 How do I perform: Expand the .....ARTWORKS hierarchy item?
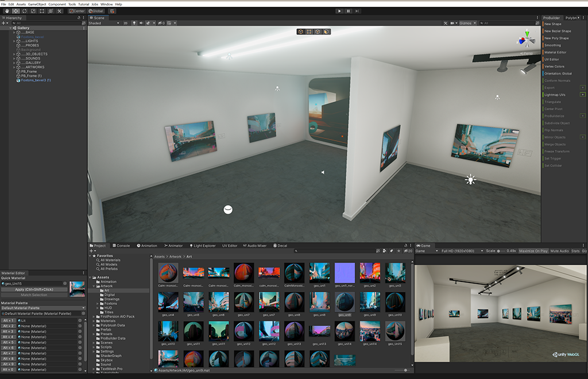(x=14, y=67)
